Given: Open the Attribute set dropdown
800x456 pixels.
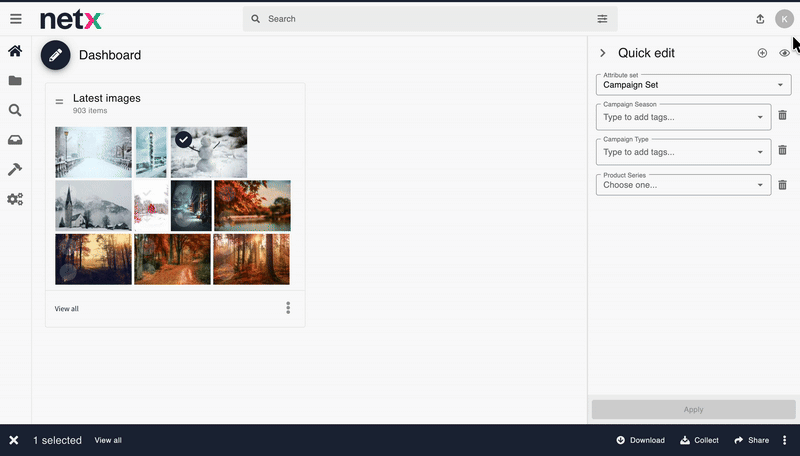Looking at the screenshot, I should tap(694, 85).
